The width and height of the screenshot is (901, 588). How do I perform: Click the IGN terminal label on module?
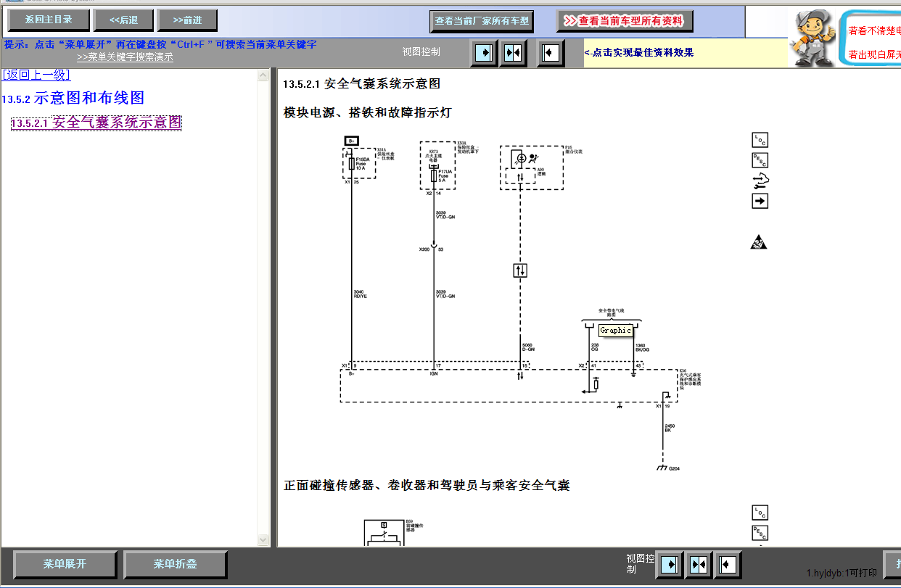click(434, 374)
